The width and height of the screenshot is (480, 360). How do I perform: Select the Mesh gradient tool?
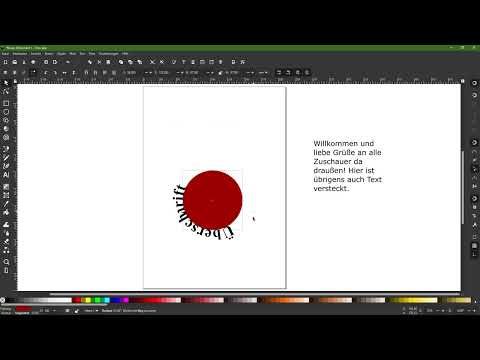[6, 195]
